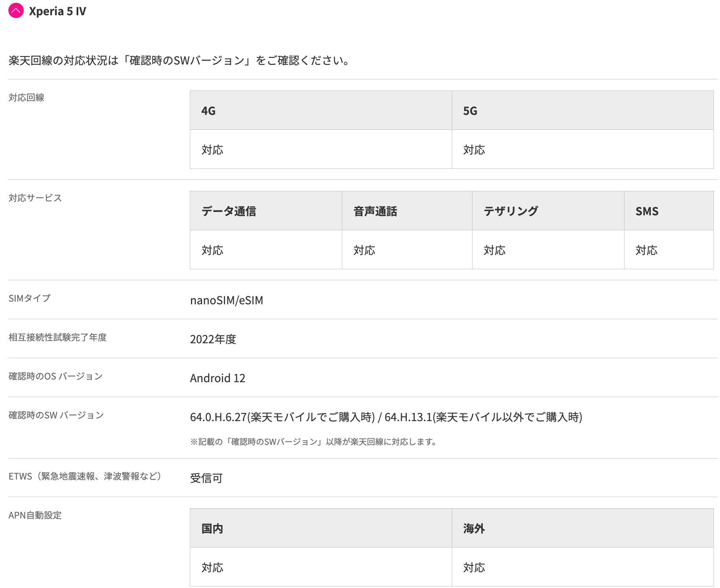Click the Android 12 version text

tap(218, 378)
